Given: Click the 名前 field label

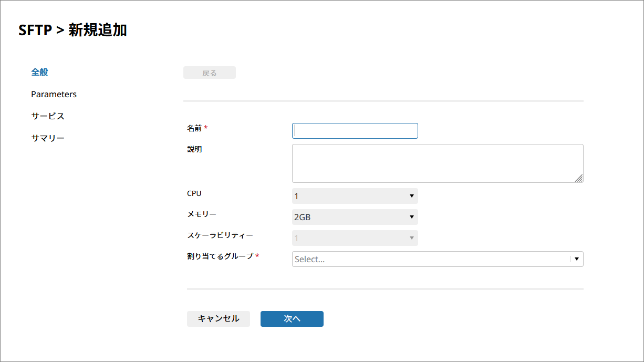Looking at the screenshot, I should 194,128.
